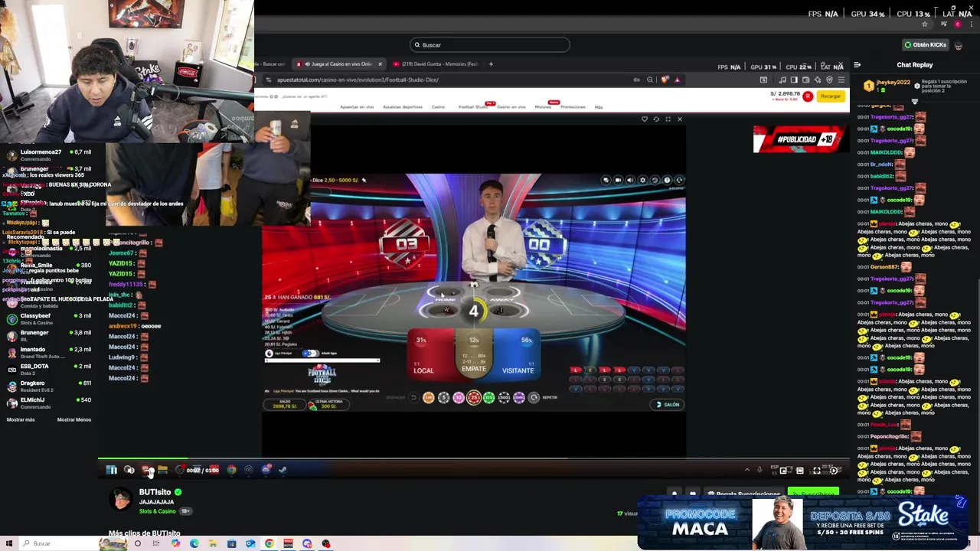Open Chrome from Windows taskbar

tap(269, 543)
